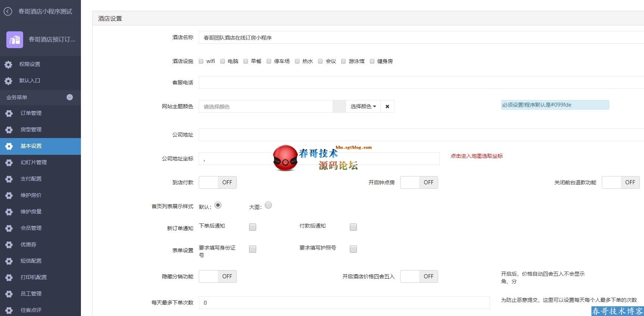Check the 停车场 facility checkbox

click(x=269, y=61)
